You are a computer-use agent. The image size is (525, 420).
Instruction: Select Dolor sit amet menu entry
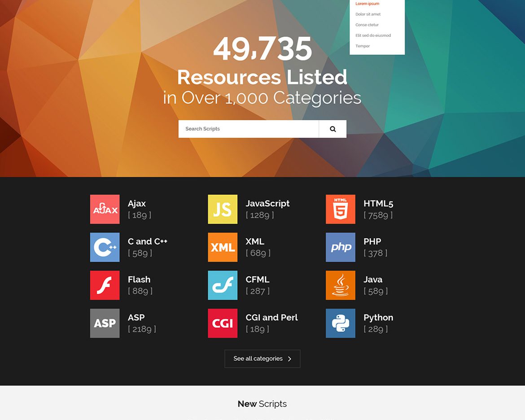click(368, 14)
